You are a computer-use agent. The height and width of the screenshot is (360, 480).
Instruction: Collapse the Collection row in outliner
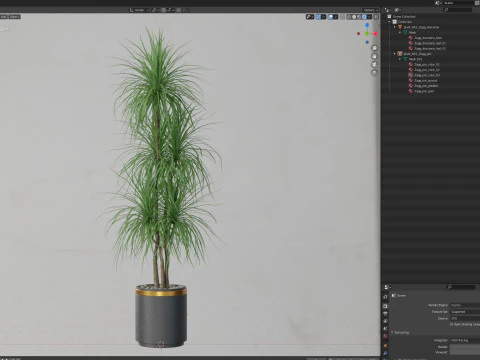coord(390,22)
